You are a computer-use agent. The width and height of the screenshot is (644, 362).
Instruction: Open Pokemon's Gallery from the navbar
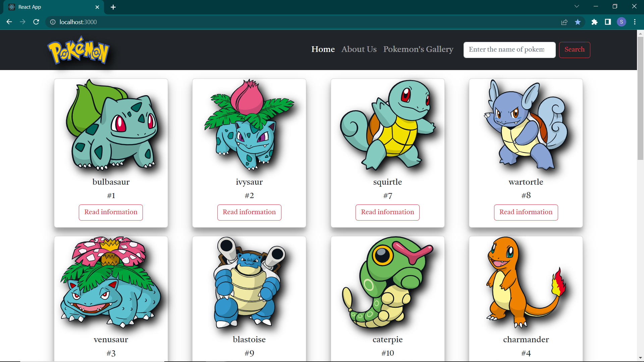pyautogui.click(x=418, y=49)
